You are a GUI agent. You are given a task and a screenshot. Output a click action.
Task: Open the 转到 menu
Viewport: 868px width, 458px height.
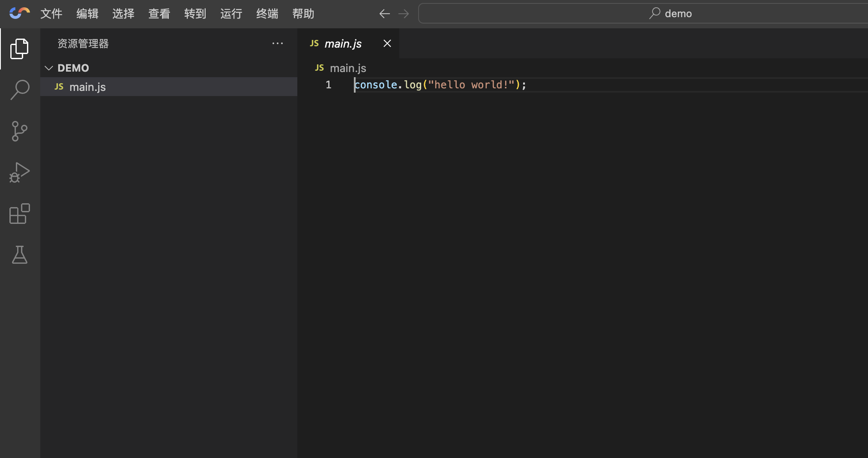pyautogui.click(x=195, y=14)
